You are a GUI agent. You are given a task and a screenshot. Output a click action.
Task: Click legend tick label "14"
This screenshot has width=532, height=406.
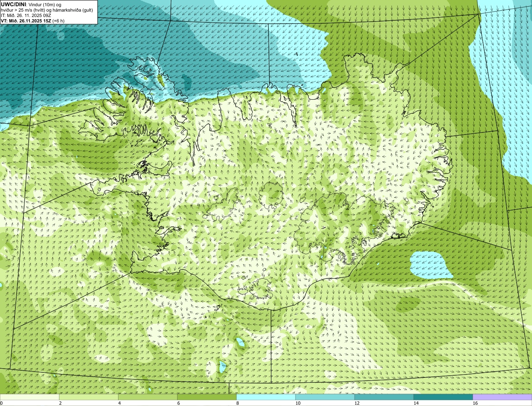(416, 403)
